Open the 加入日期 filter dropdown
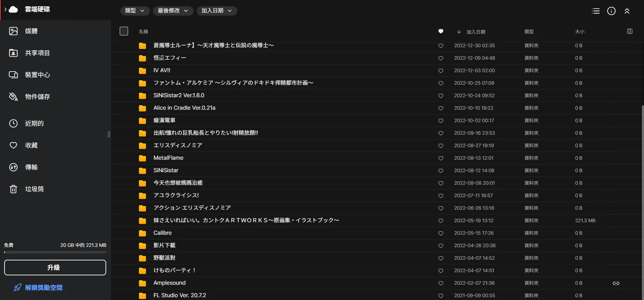 (x=217, y=11)
